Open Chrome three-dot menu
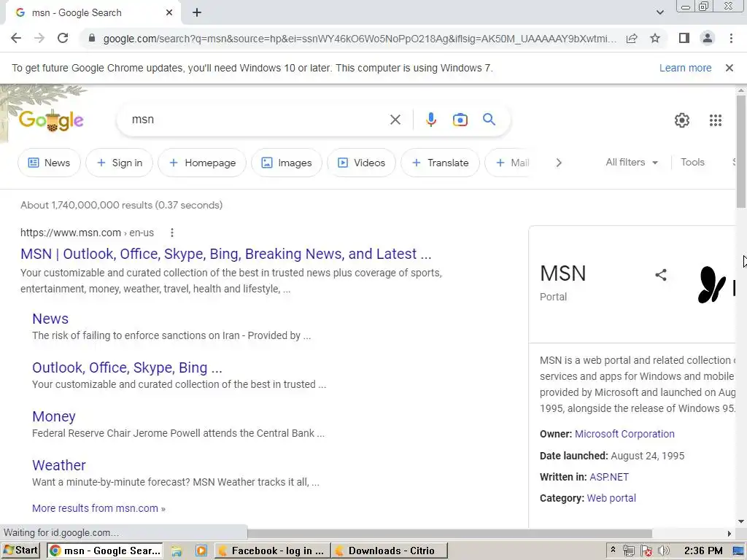 pyautogui.click(x=731, y=38)
